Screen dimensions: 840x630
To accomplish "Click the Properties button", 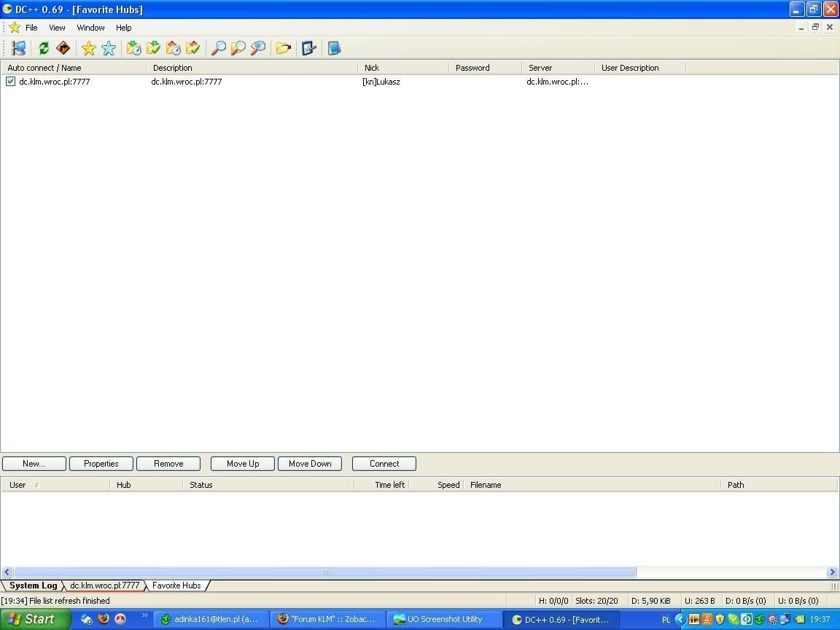I will pyautogui.click(x=101, y=464).
